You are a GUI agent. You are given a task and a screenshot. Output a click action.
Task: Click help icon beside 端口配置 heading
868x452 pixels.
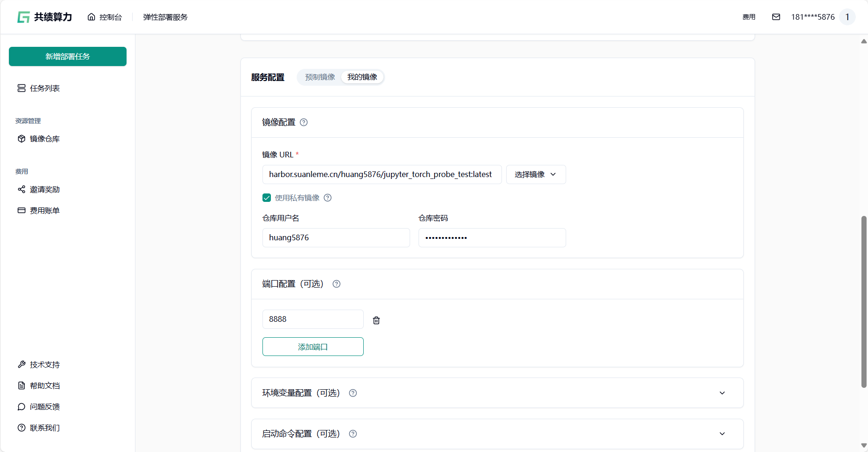337,284
